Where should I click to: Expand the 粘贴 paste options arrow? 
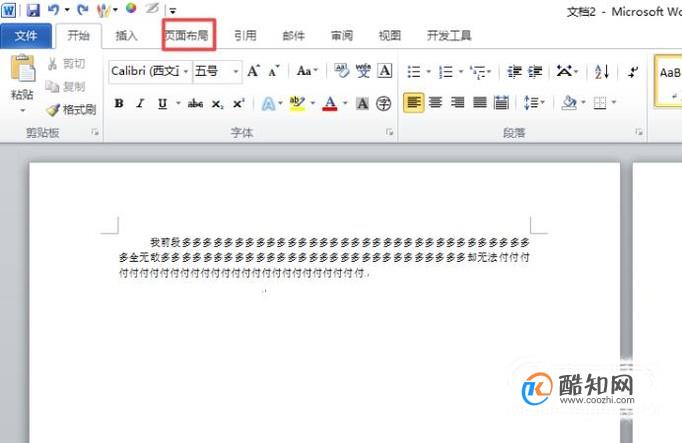click(x=22, y=110)
